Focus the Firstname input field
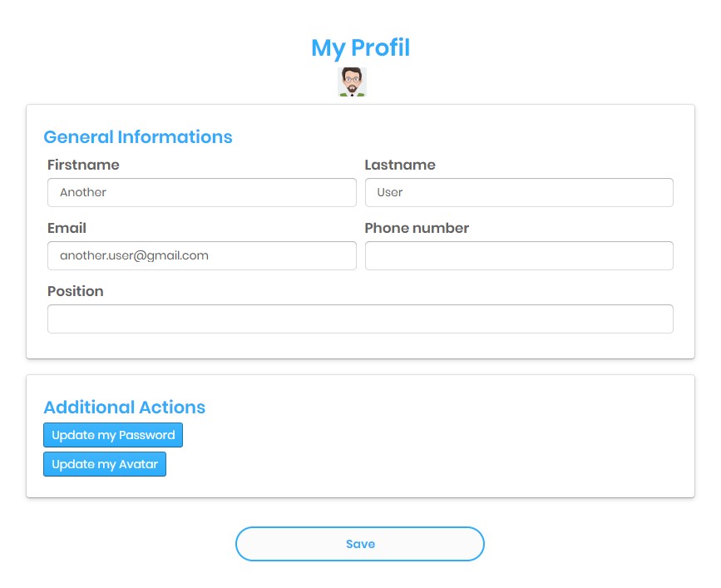Image resolution: width=721 pixels, height=588 pixels. (201, 192)
